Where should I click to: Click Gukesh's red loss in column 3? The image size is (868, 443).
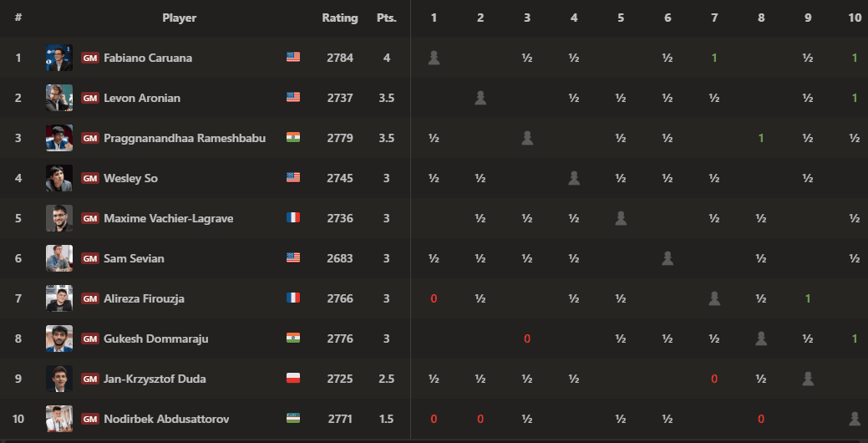[x=527, y=339]
